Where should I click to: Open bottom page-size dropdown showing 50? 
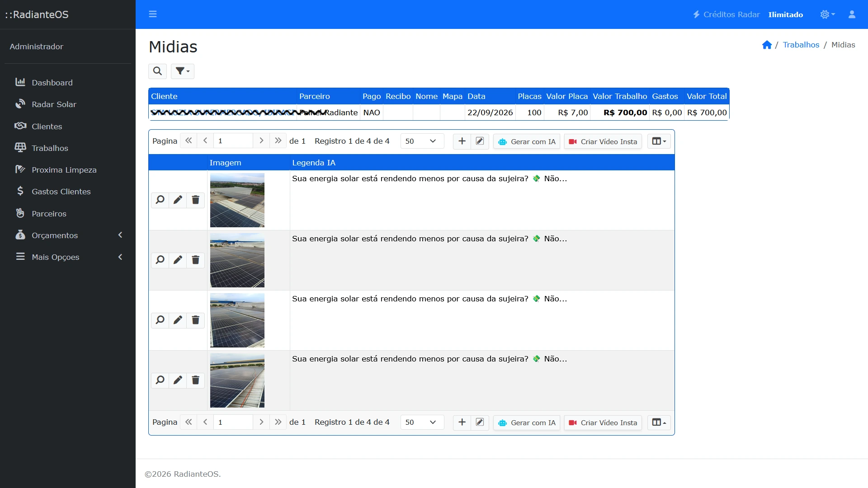pyautogui.click(x=422, y=422)
